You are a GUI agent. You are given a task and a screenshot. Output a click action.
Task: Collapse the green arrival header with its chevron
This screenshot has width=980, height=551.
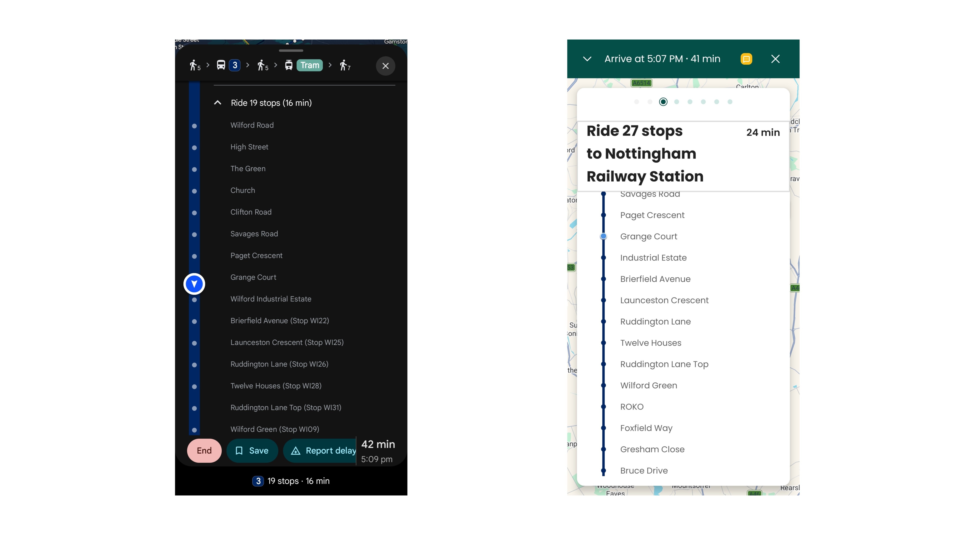(x=587, y=58)
